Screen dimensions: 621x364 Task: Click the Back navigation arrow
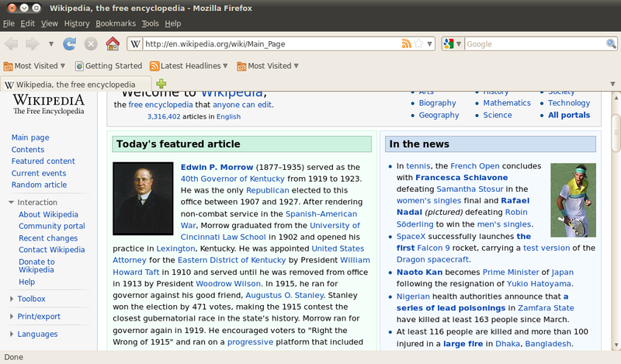11,43
